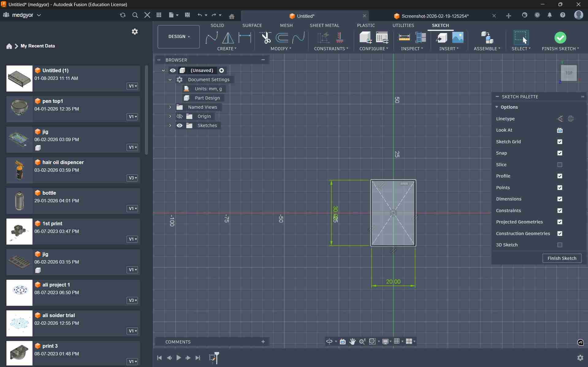This screenshot has width=588, height=367.
Task: Click the Mirror tool icon
Action: point(228,38)
